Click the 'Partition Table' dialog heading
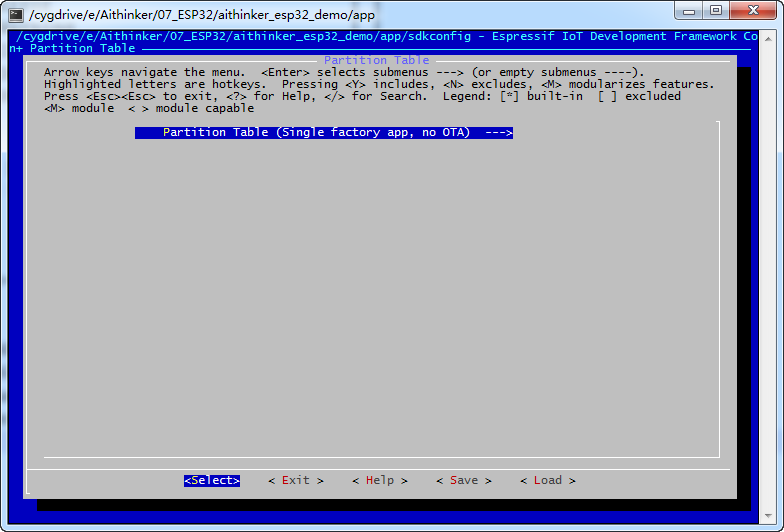Screen dimensions: 784x532 pyautogui.click(x=376, y=60)
